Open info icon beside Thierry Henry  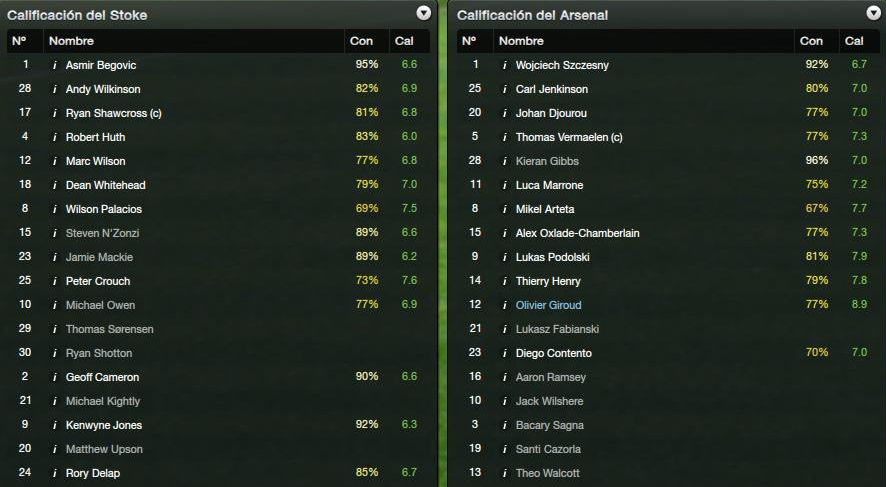click(x=505, y=281)
